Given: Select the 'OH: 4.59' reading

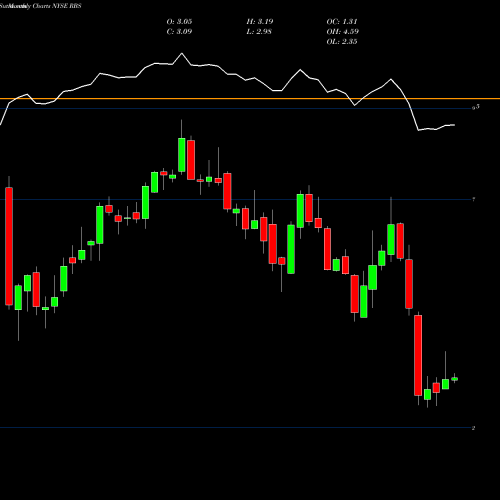Looking at the screenshot, I should pyautogui.click(x=343, y=32).
